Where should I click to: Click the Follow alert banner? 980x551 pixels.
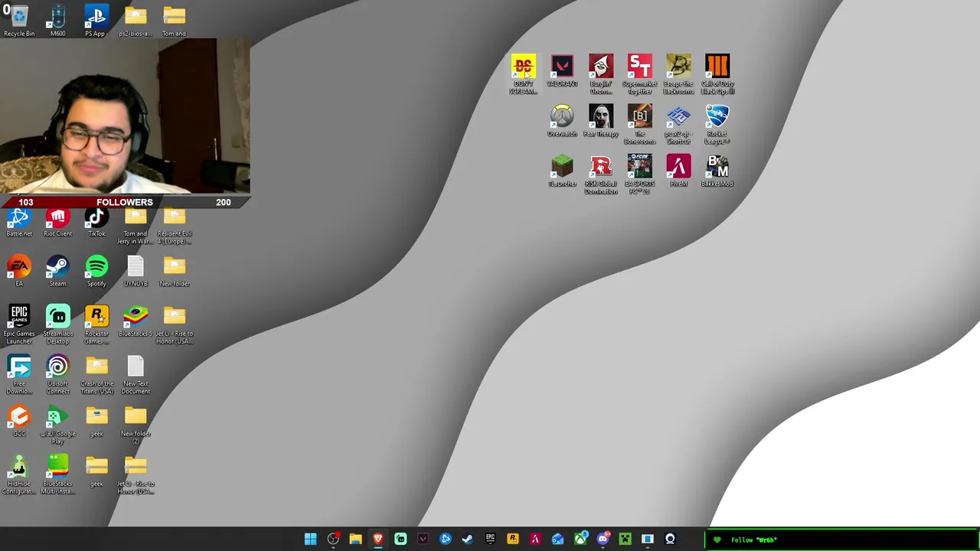click(x=842, y=540)
